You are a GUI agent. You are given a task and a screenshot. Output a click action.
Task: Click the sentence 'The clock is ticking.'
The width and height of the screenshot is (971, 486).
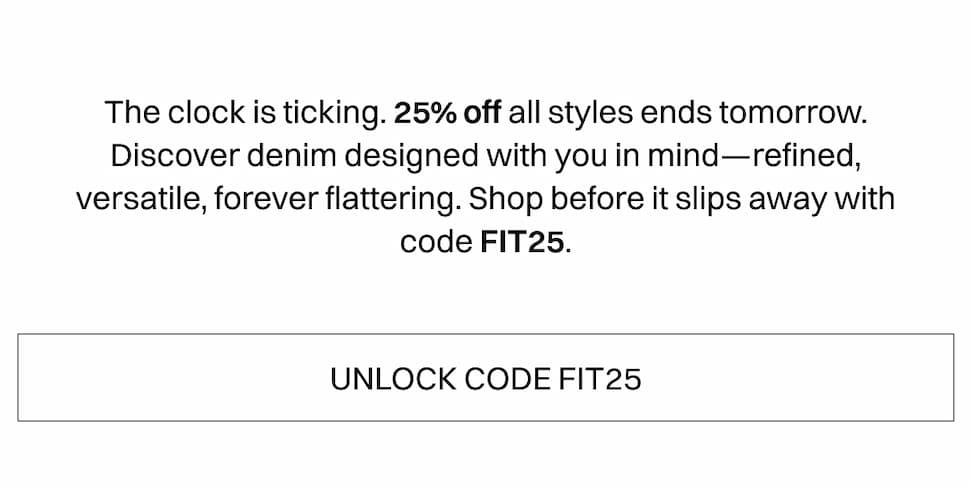(245, 113)
